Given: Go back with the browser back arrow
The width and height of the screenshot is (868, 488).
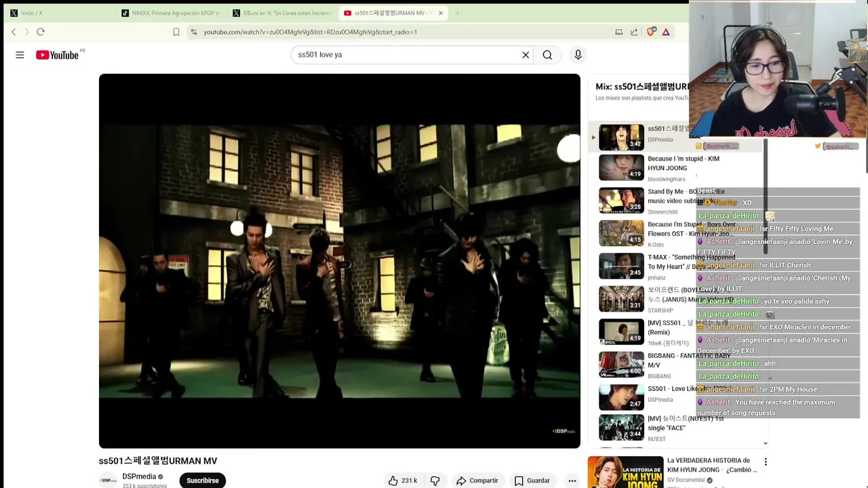Looking at the screenshot, I should [x=14, y=32].
